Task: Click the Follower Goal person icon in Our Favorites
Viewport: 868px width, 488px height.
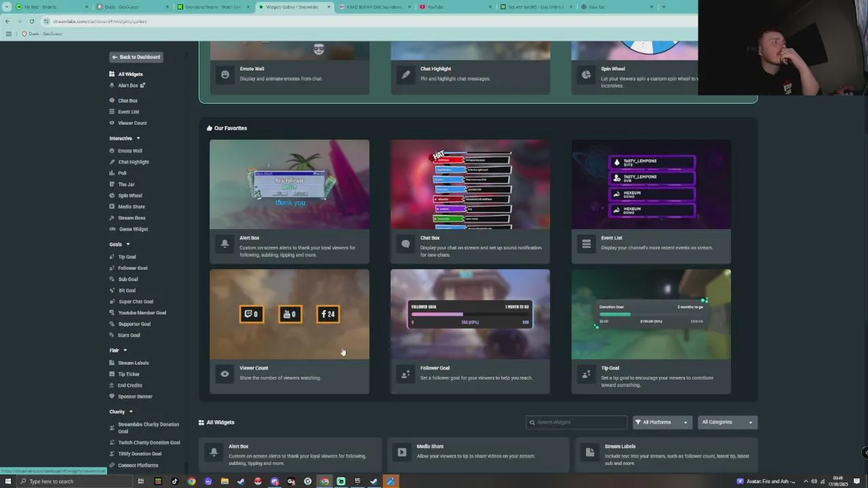Action: (x=406, y=373)
